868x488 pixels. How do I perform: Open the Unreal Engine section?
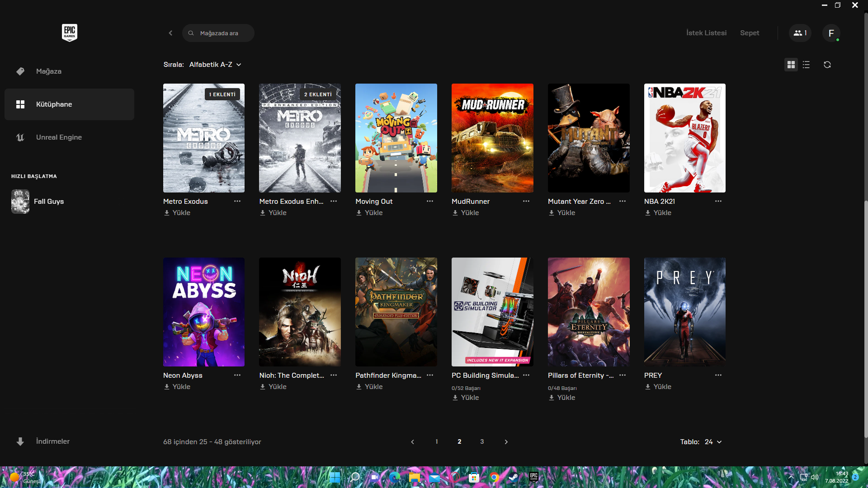tap(69, 137)
